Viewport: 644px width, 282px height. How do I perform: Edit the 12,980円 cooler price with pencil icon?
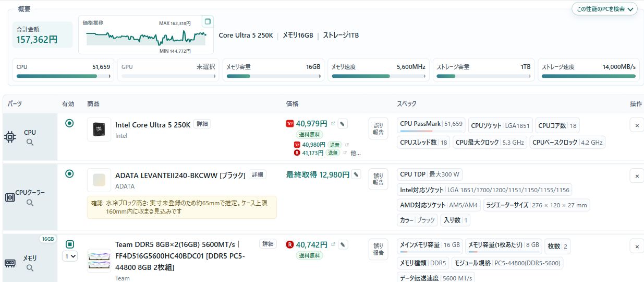point(356,175)
